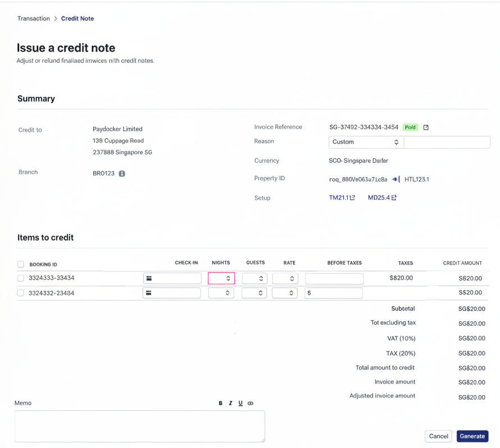500x448 pixels.
Task: Click the Italic formatting icon in Memo
Action: 231,403
